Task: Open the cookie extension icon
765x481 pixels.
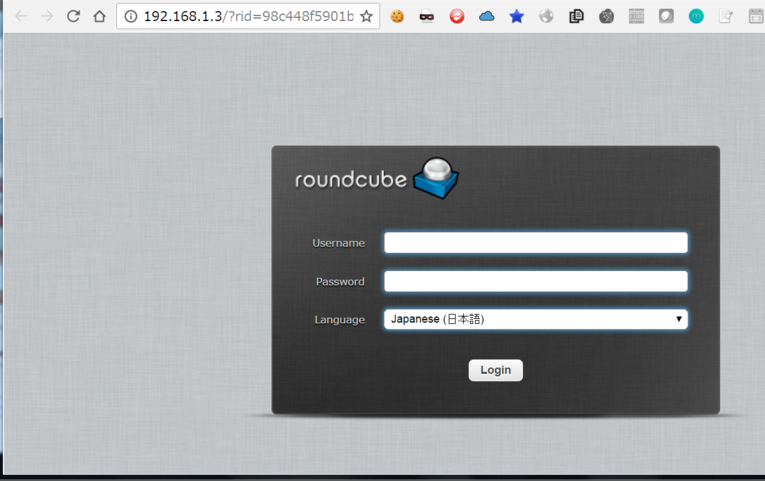Action: click(397, 17)
